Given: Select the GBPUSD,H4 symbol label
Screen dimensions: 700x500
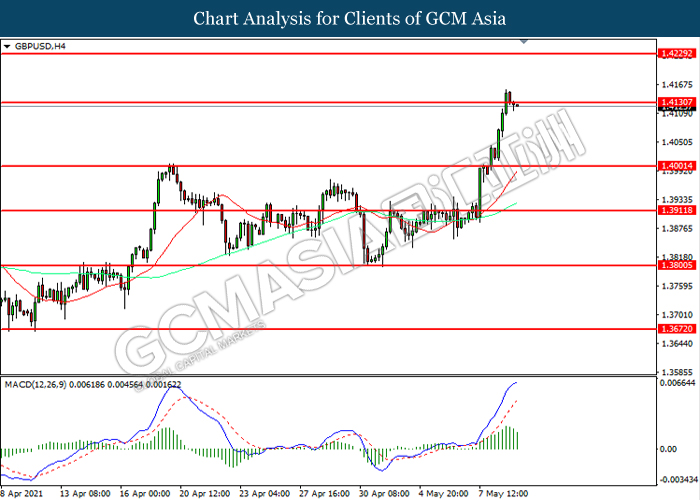Looking at the screenshot, I should (x=40, y=46).
